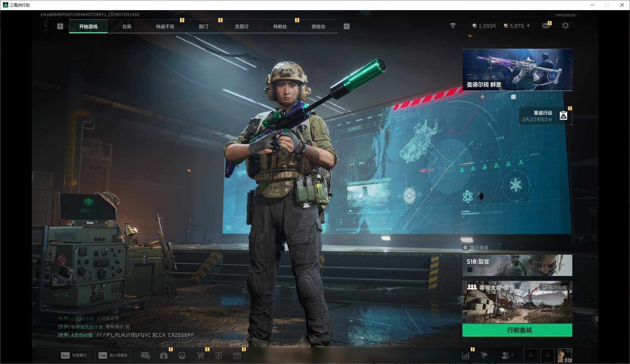630x364 pixels.
Task: Click the Tab 进入特勤处 button
Action: coord(113,355)
